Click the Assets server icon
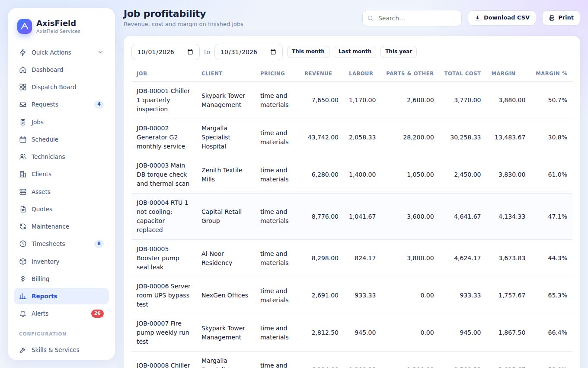 [x=23, y=192]
